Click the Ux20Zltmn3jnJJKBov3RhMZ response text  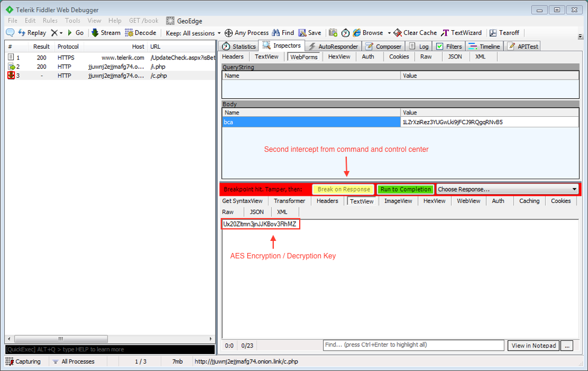click(260, 224)
